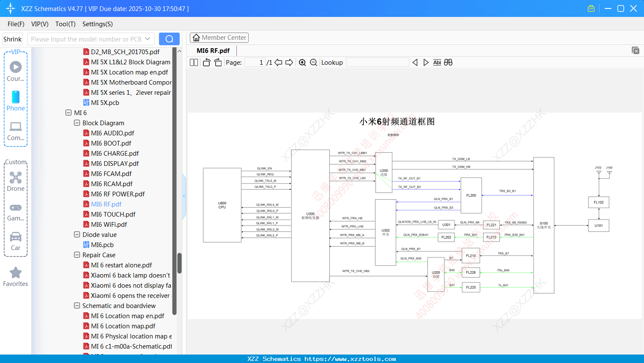Open the File menu
The image size is (644, 363).
[x=16, y=24]
